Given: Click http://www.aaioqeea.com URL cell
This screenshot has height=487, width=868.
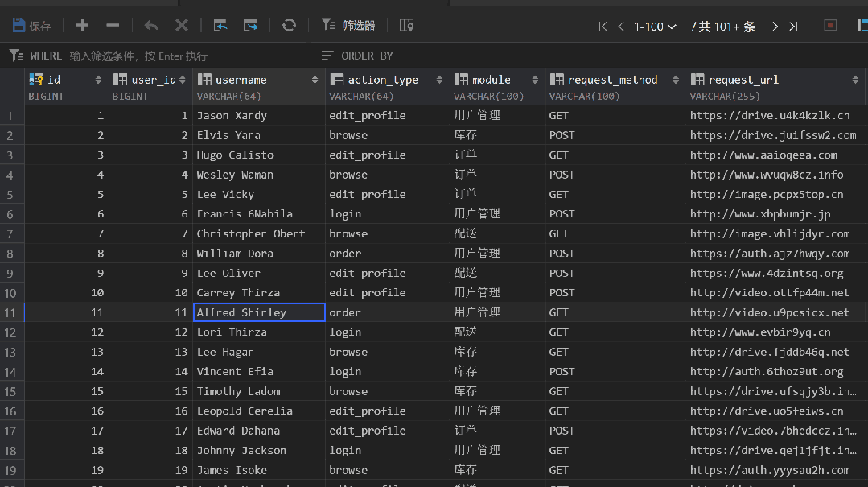Looking at the screenshot, I should 775,155.
